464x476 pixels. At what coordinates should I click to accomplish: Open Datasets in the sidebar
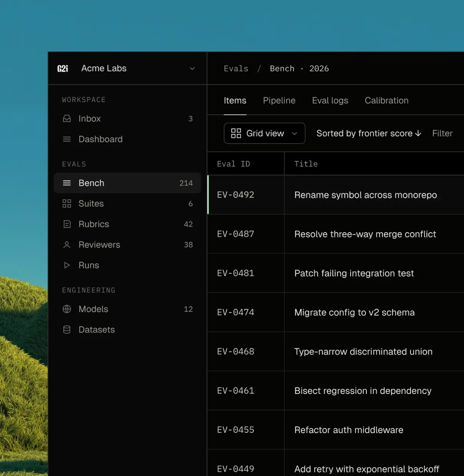[x=128, y=330]
